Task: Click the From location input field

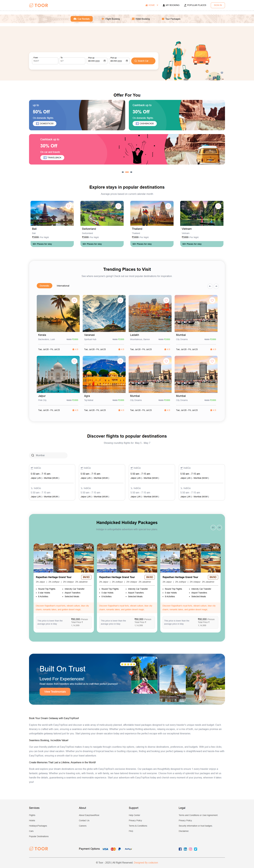Action: point(45,61)
